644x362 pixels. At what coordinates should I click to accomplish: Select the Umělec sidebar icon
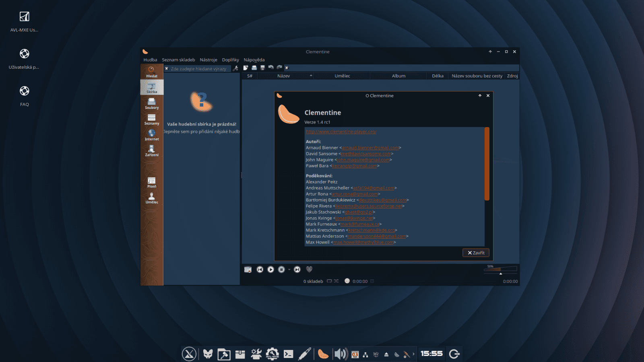coord(152,199)
